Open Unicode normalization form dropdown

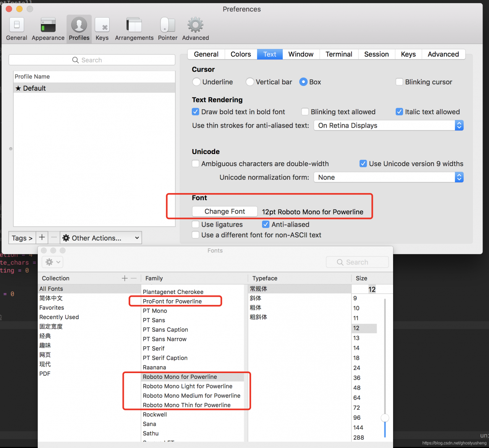(389, 177)
